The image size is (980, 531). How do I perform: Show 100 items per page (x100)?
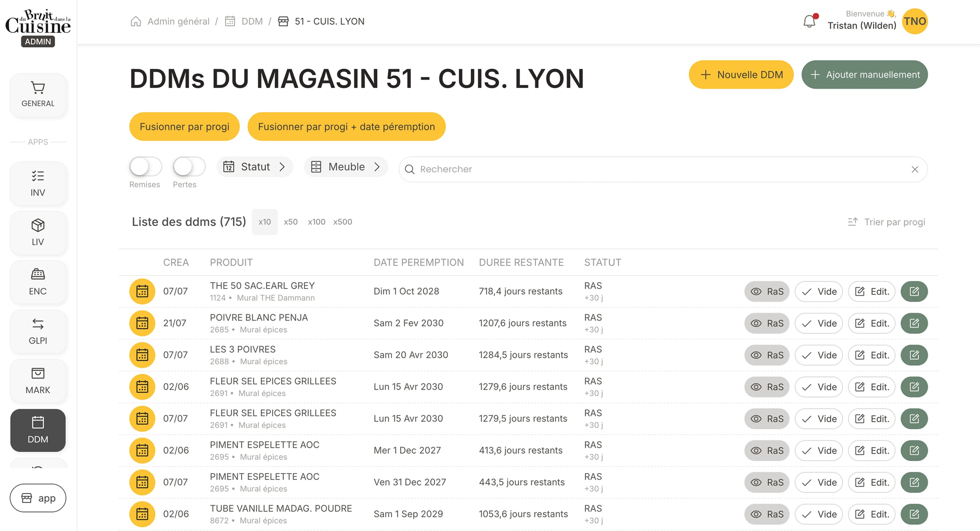pos(317,222)
